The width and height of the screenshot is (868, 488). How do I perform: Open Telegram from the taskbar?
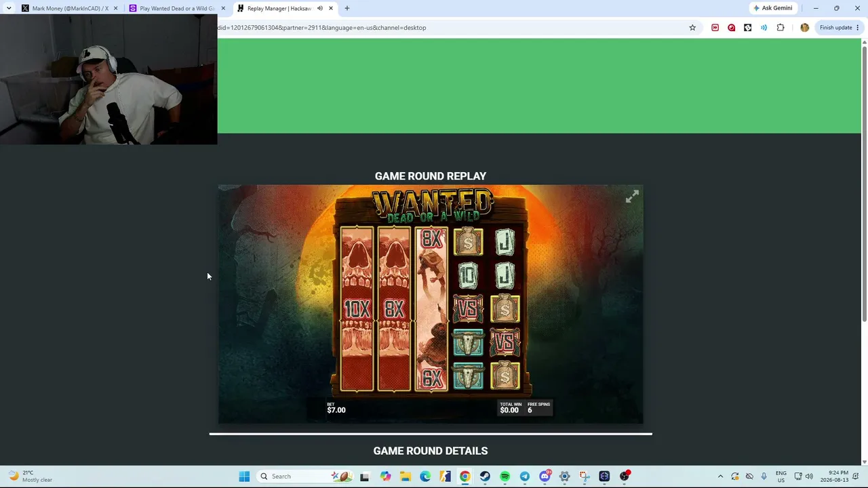[x=525, y=476]
